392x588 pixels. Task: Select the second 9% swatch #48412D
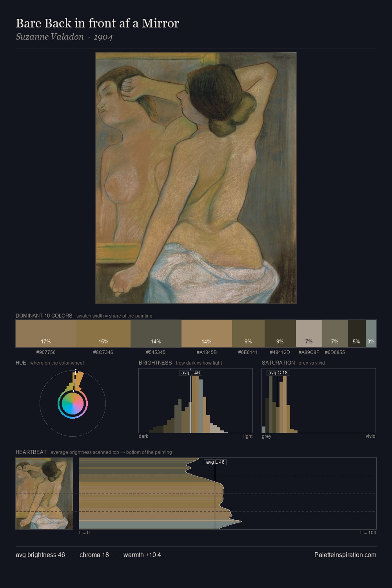pyautogui.click(x=280, y=334)
